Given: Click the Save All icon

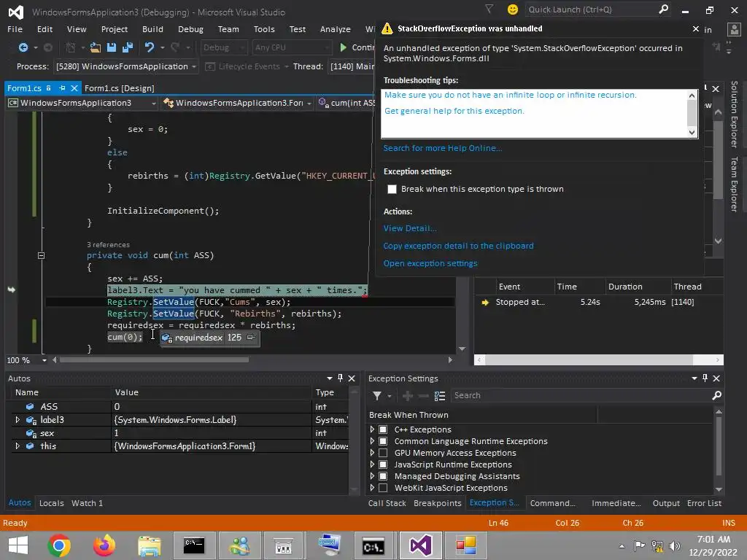Looking at the screenshot, I should [128, 47].
